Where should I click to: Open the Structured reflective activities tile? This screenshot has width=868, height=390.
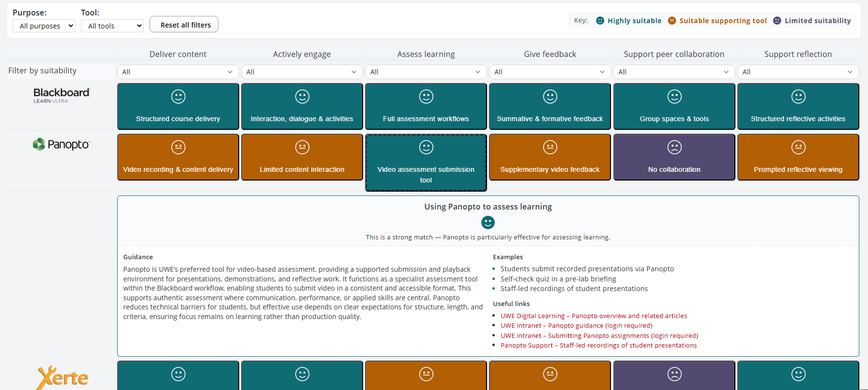click(x=798, y=106)
